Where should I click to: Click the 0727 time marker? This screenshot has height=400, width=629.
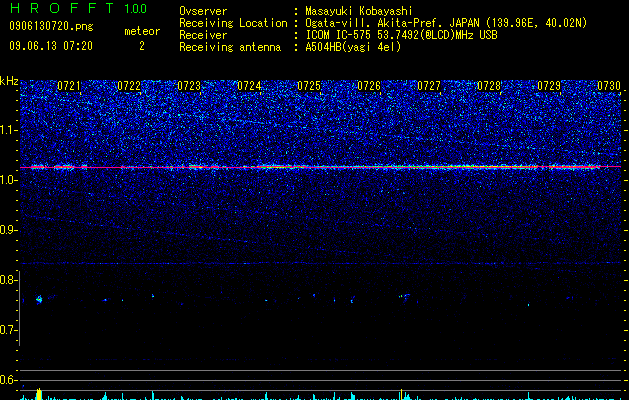(429, 86)
